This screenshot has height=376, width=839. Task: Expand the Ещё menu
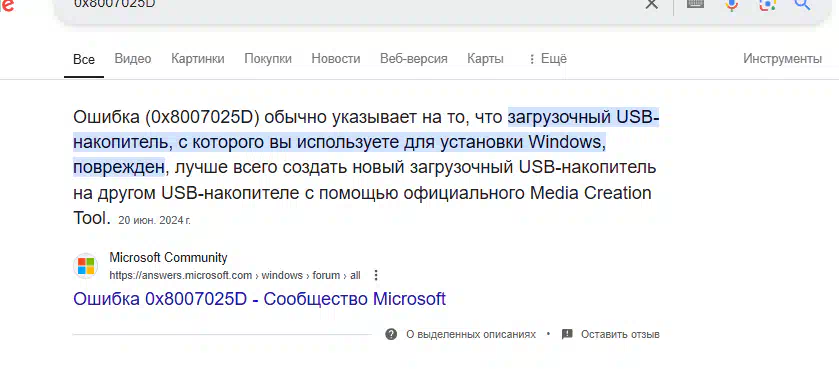(x=547, y=58)
